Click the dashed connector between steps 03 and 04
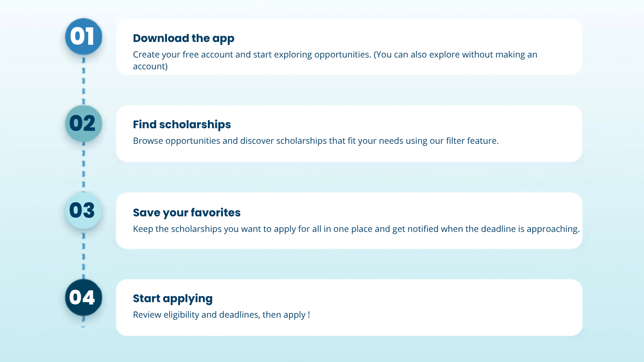This screenshot has height=362, width=644. (x=83, y=255)
